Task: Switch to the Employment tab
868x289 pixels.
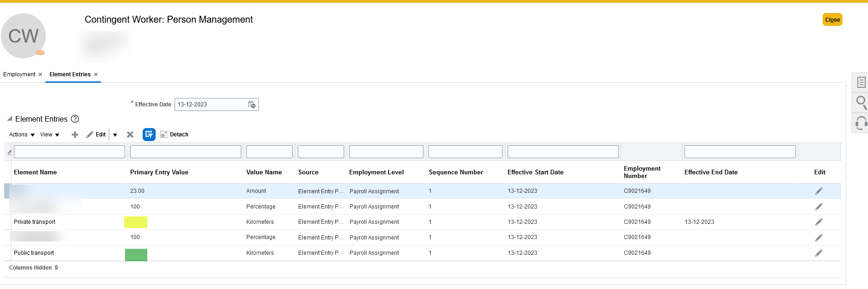Action: tap(19, 74)
